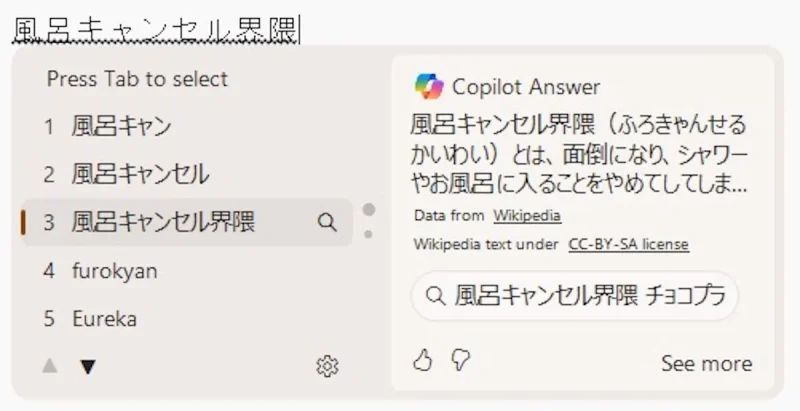Show next candidates with the down arrow
800x411 pixels.
(88, 367)
